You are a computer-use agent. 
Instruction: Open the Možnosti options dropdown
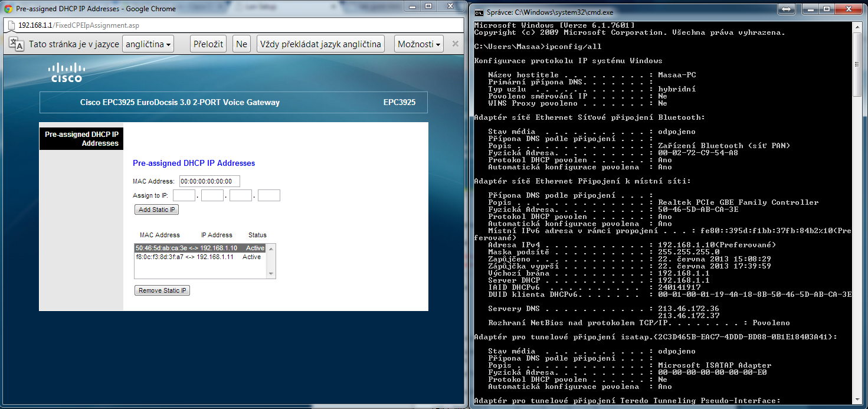pos(420,44)
